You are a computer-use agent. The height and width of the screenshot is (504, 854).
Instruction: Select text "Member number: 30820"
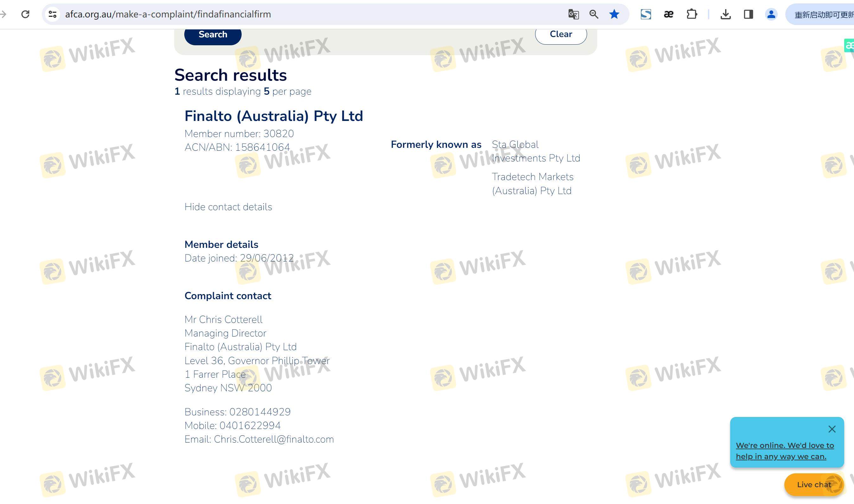pyautogui.click(x=239, y=134)
